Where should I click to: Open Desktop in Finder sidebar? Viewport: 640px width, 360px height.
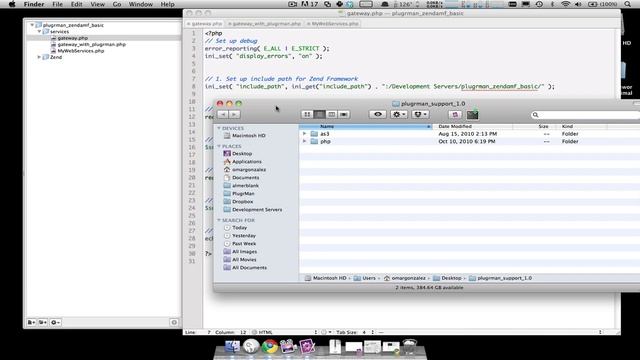coord(238,153)
